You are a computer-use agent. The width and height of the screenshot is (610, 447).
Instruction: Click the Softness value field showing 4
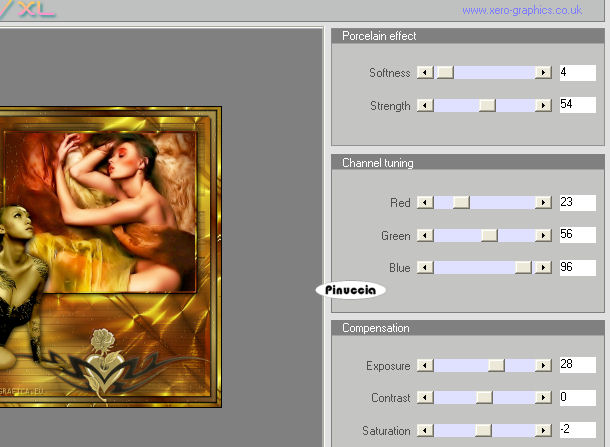pos(578,73)
